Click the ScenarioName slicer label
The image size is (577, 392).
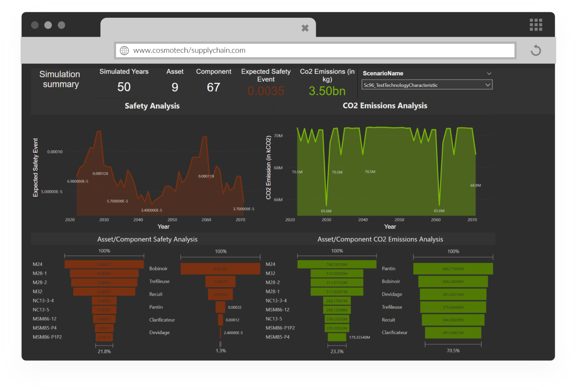pyautogui.click(x=383, y=73)
